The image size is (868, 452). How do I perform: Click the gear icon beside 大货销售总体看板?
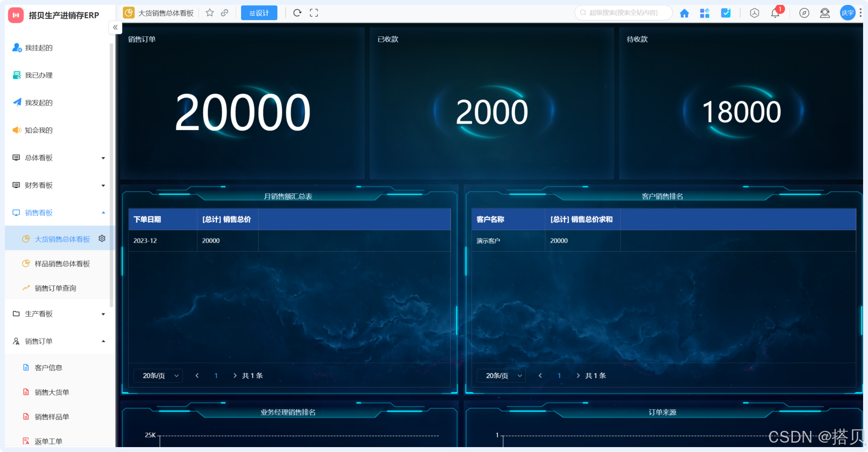102,238
